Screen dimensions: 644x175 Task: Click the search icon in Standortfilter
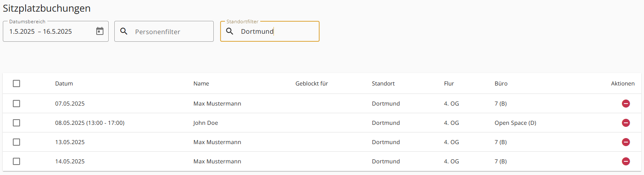click(230, 31)
